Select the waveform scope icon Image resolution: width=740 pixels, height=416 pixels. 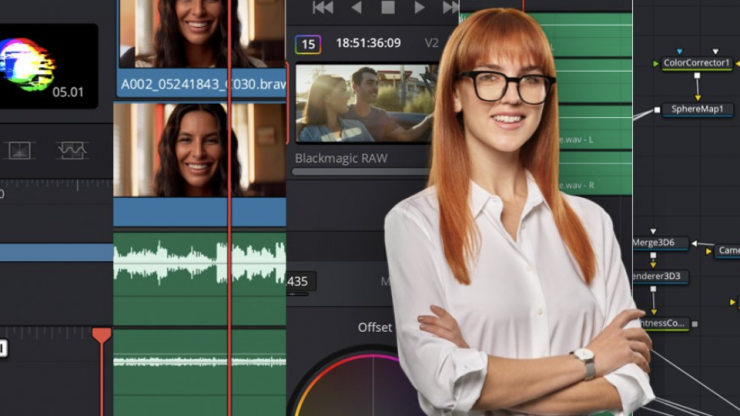coord(72,150)
